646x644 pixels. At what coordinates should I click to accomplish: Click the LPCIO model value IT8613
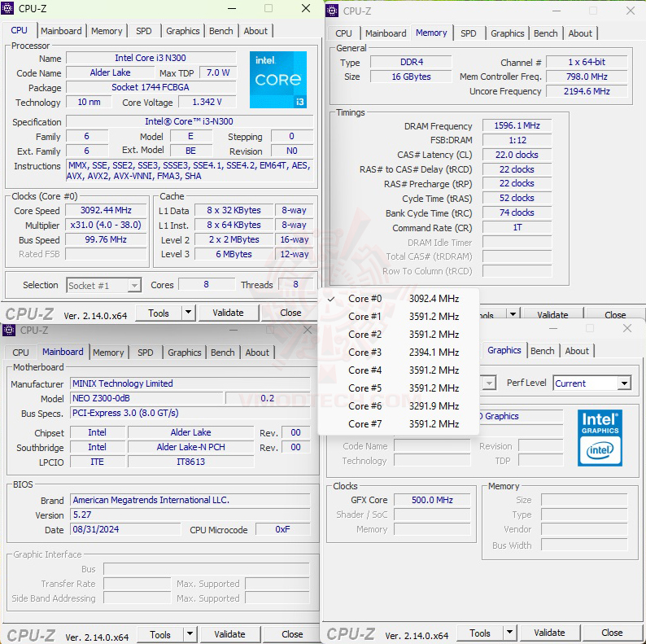[190, 462]
